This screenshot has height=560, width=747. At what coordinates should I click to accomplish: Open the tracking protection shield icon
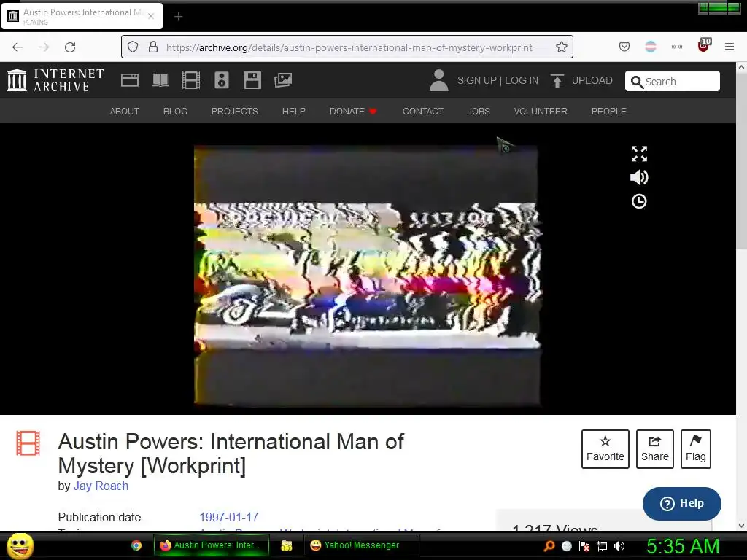[x=133, y=47]
